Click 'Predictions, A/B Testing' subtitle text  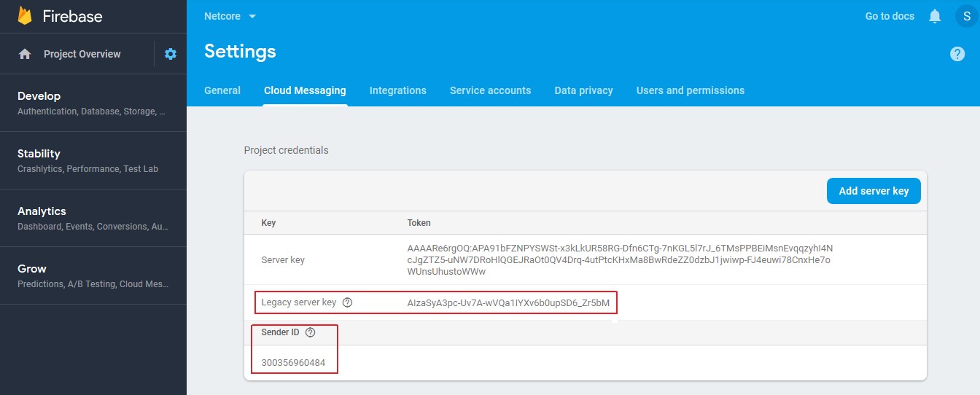pyautogui.click(x=93, y=284)
